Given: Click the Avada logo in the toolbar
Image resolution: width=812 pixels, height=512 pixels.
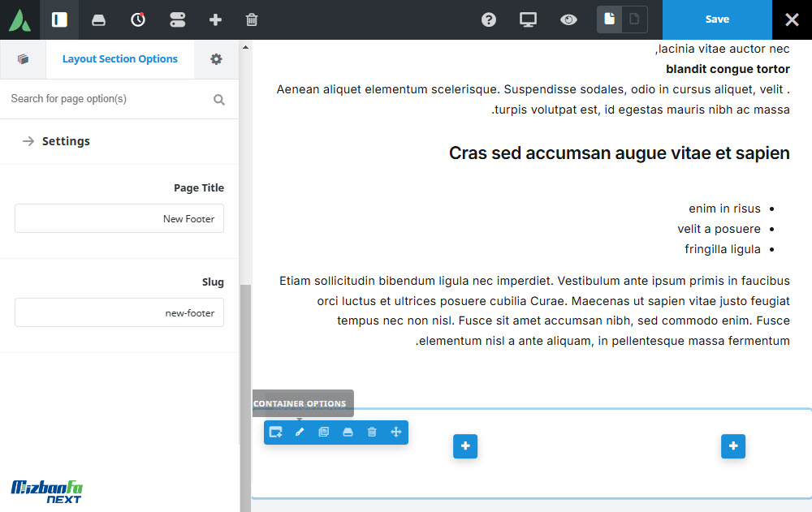Looking at the screenshot, I should point(19,19).
